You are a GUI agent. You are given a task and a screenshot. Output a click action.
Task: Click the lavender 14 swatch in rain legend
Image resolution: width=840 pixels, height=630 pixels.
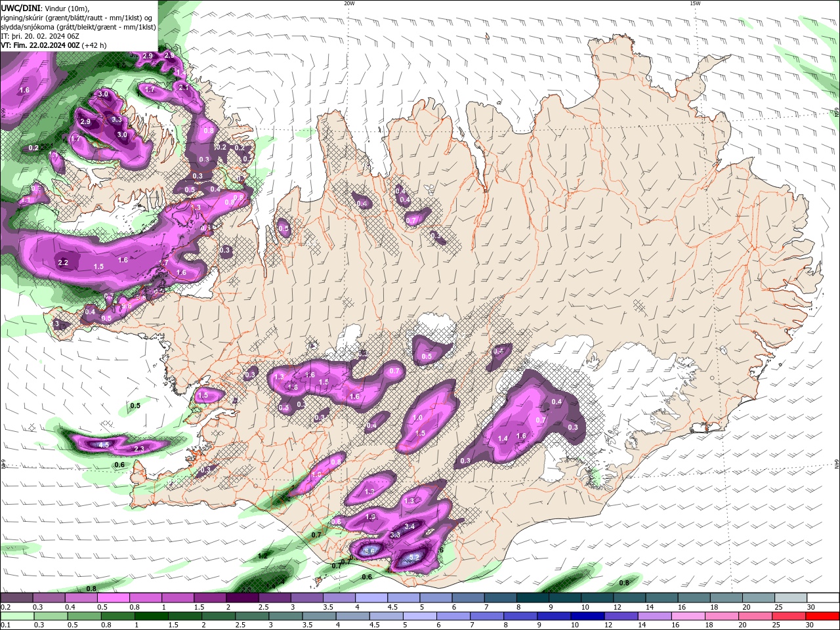(x=654, y=616)
